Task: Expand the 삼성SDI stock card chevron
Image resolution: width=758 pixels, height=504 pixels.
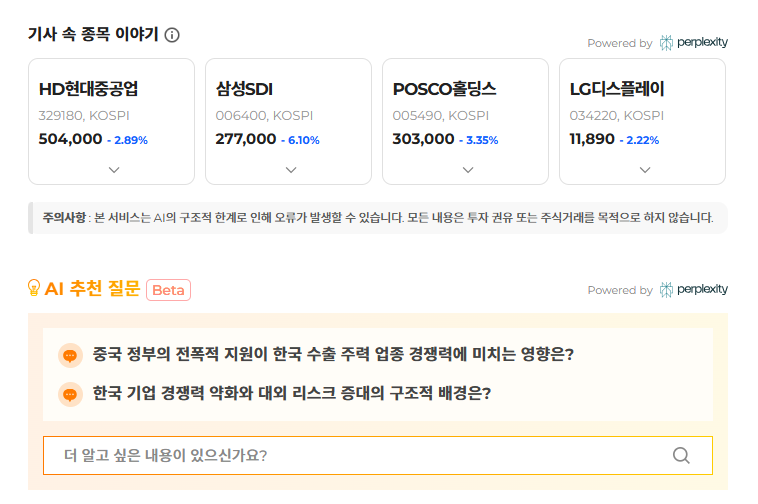Action: (x=291, y=170)
